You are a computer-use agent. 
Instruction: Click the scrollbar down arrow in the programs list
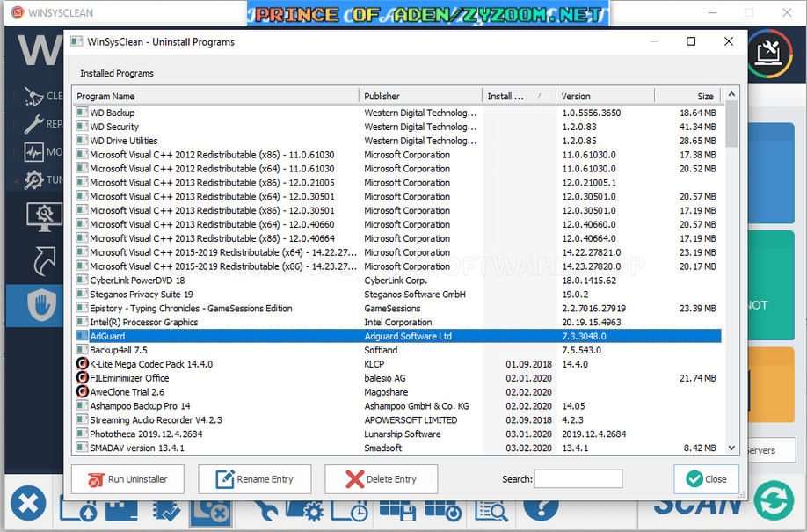pos(731,448)
